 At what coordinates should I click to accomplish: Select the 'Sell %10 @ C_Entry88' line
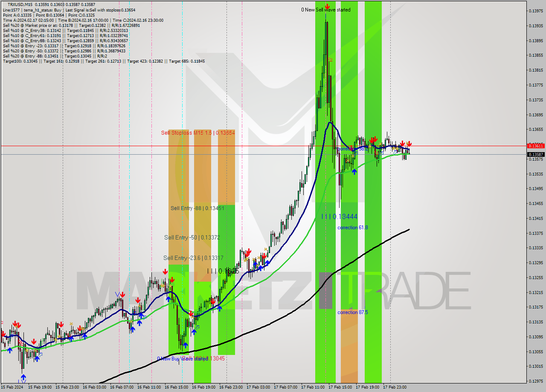pyautogui.click(x=65, y=40)
